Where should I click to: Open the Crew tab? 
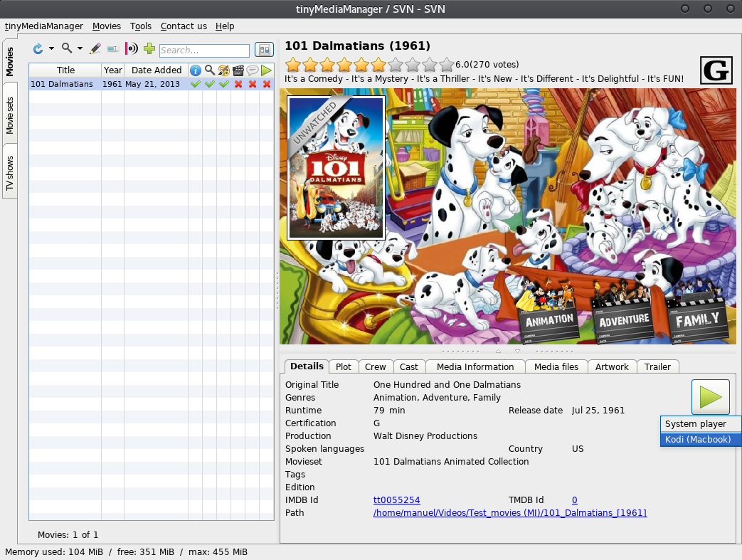(x=375, y=367)
